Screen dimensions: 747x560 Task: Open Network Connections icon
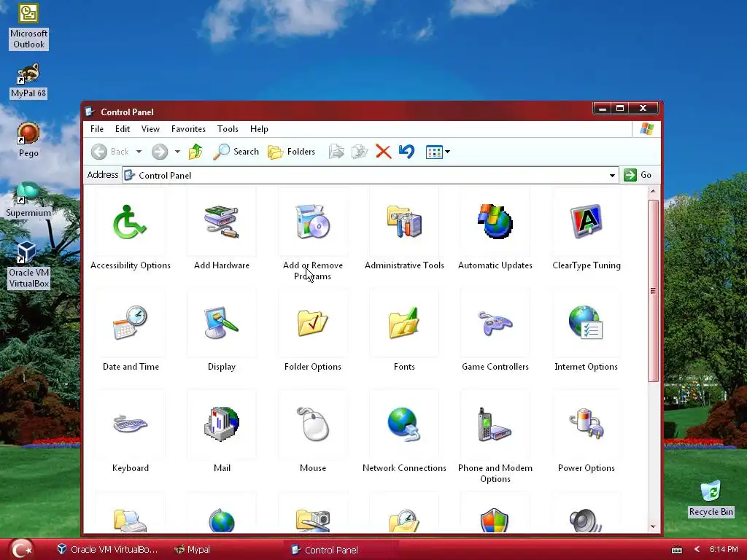404,424
